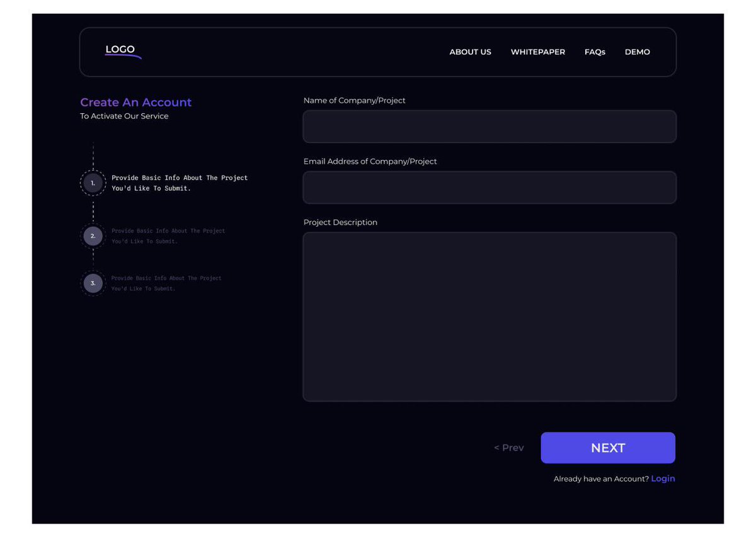Click inside the Project Description text area
This screenshot has width=756, height=537.
coord(490,317)
